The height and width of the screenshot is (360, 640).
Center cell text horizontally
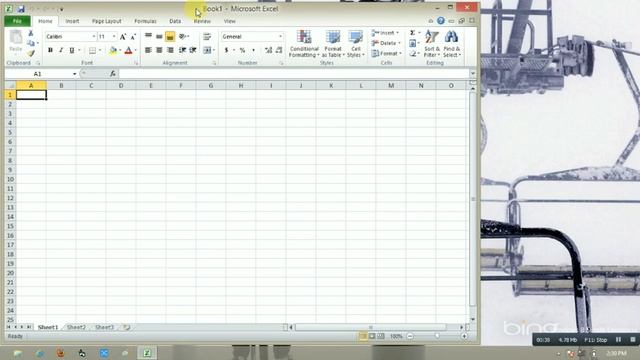pos(159,50)
